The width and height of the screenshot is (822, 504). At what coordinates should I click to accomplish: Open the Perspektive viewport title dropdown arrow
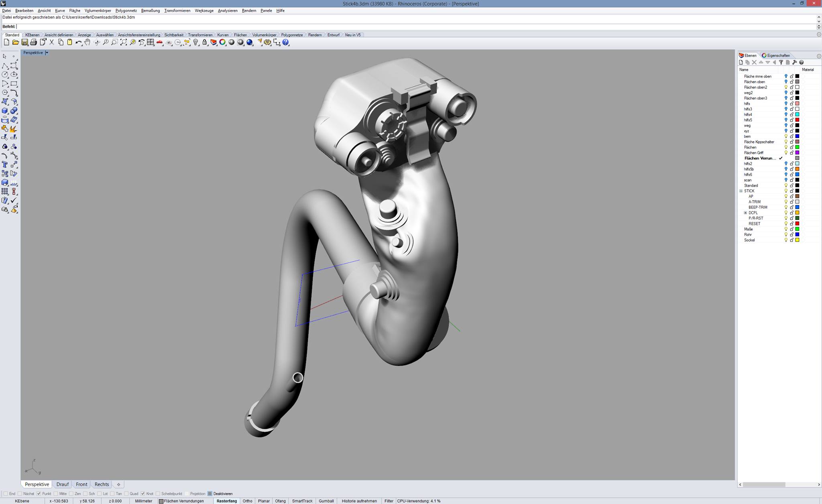(47, 53)
